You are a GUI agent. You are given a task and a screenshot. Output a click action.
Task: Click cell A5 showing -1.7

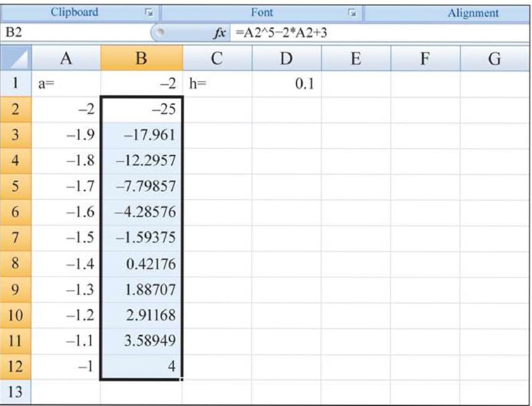tap(66, 187)
